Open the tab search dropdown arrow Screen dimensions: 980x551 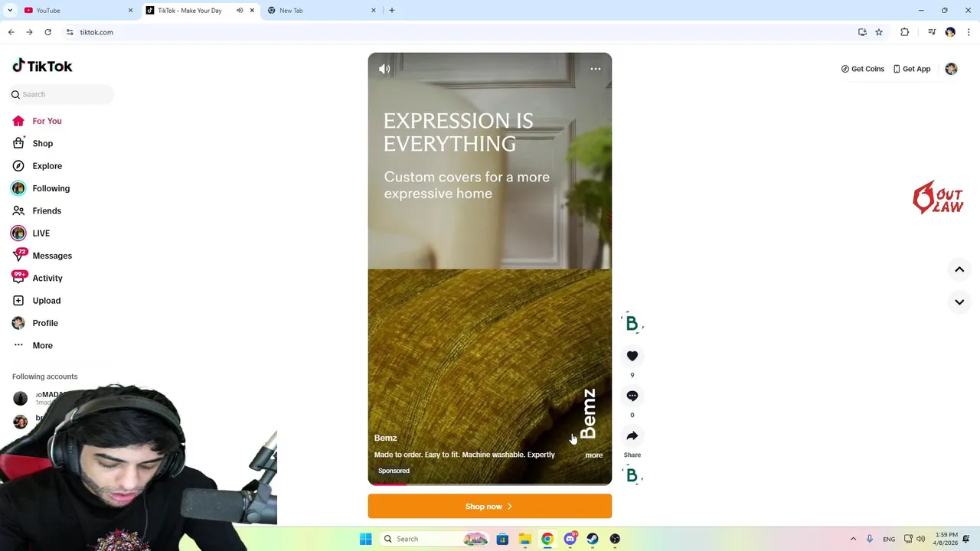click(10, 10)
